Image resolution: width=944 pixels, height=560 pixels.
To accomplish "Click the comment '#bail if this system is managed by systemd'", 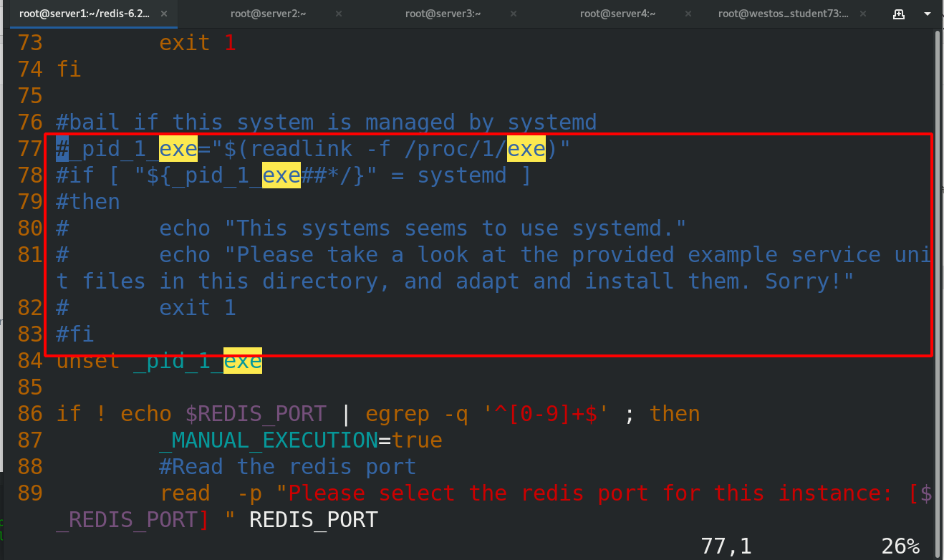I will [327, 122].
